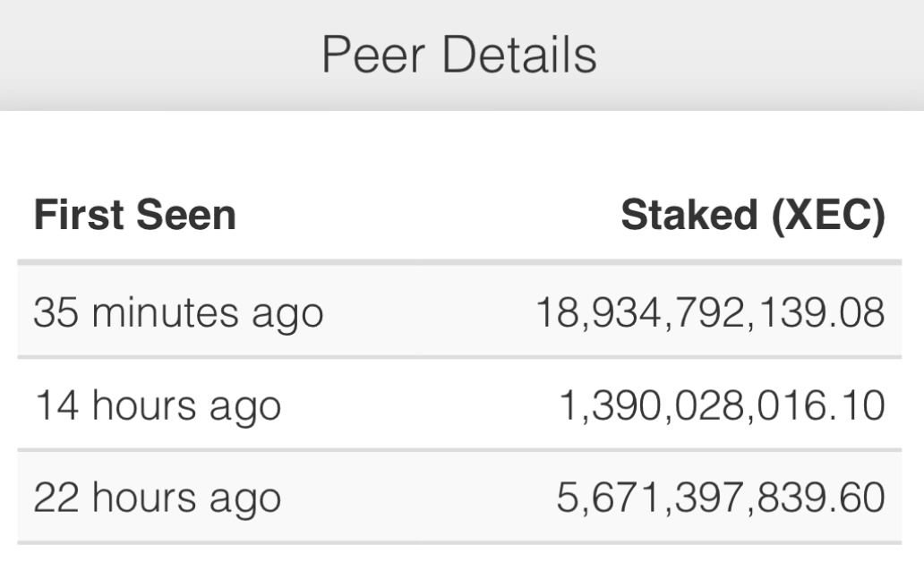Viewport: 924px width, 562px height.
Task: Select the "35 minutes ago" cell
Action: (x=178, y=313)
